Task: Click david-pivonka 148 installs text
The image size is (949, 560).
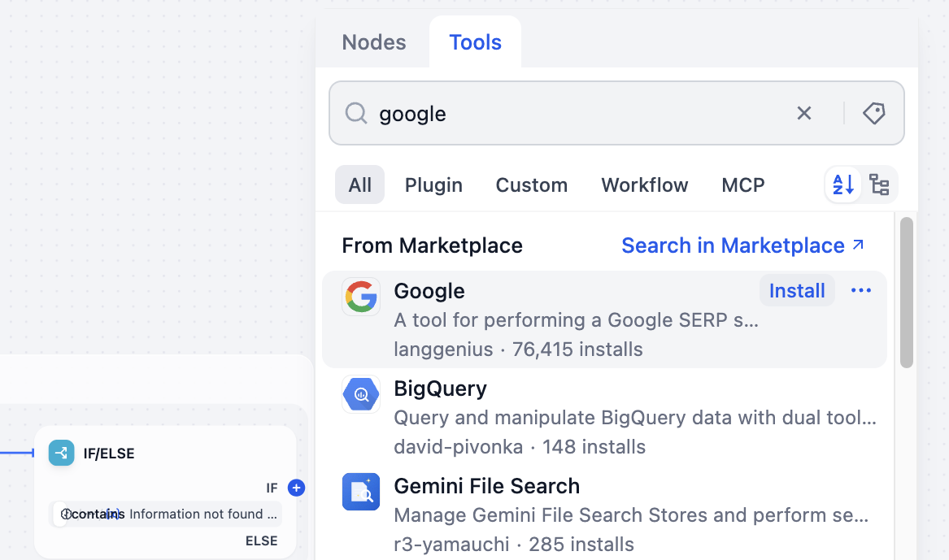Action: 520,447
